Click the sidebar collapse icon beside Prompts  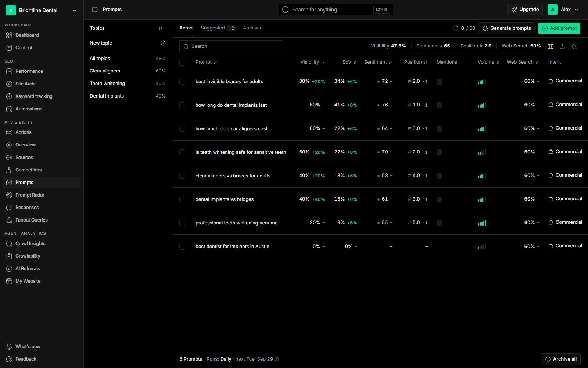pyautogui.click(x=95, y=10)
